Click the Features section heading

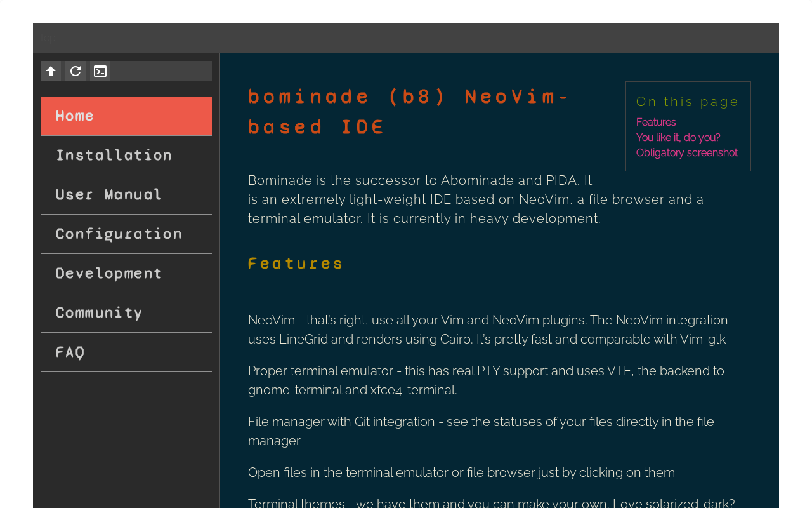click(x=296, y=263)
